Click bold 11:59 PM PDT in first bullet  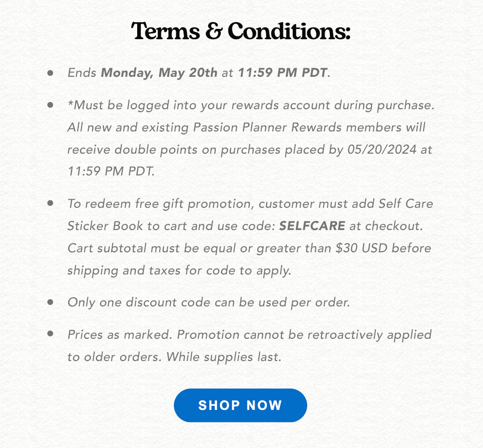coord(283,72)
